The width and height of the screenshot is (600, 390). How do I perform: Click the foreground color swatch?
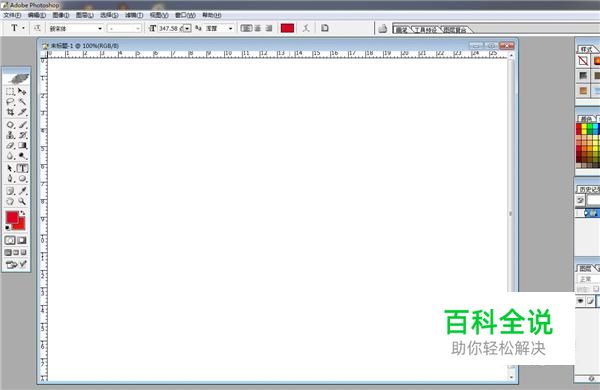click(x=12, y=217)
